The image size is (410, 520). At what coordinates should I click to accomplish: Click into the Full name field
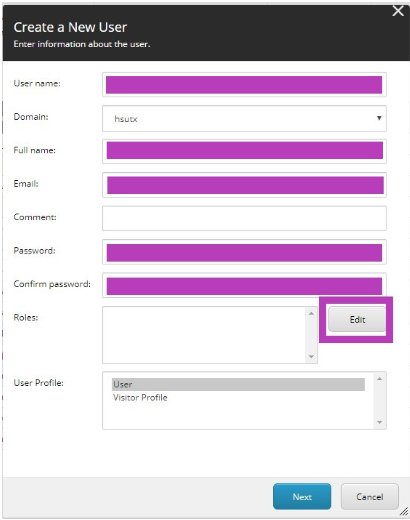tap(244, 151)
